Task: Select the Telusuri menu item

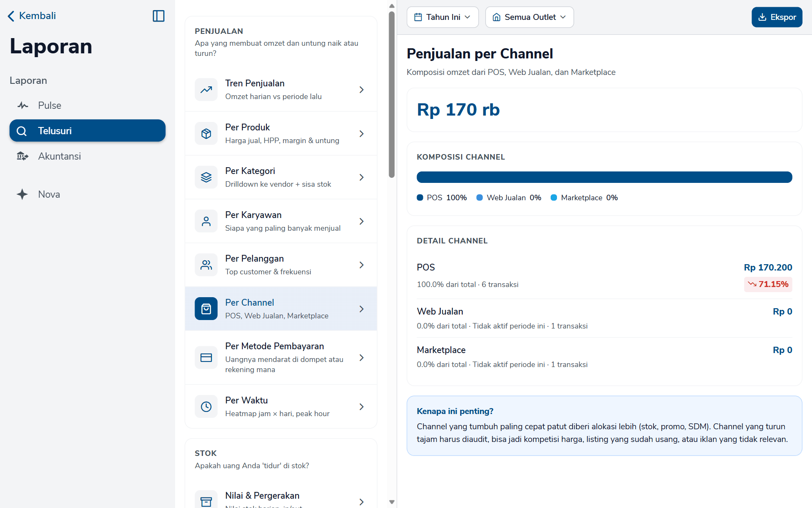Action: click(88, 130)
